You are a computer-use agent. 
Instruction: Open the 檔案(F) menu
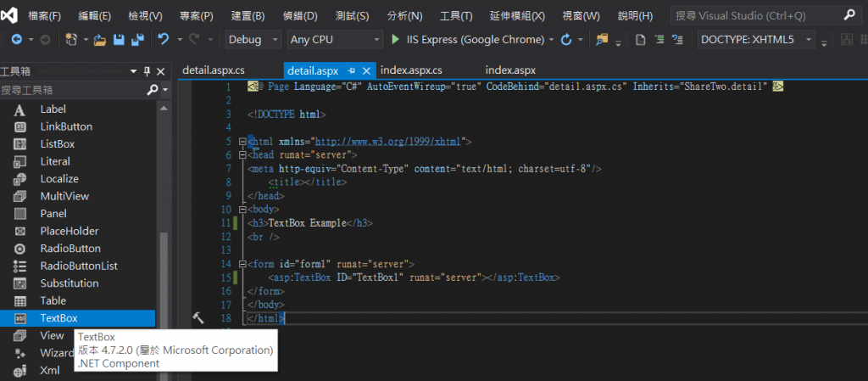click(x=44, y=16)
